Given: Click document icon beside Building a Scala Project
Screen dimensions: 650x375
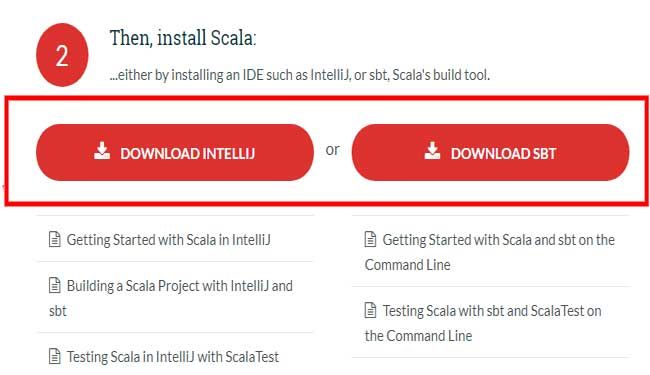Looking at the screenshot, I should pyautogui.click(x=55, y=285).
